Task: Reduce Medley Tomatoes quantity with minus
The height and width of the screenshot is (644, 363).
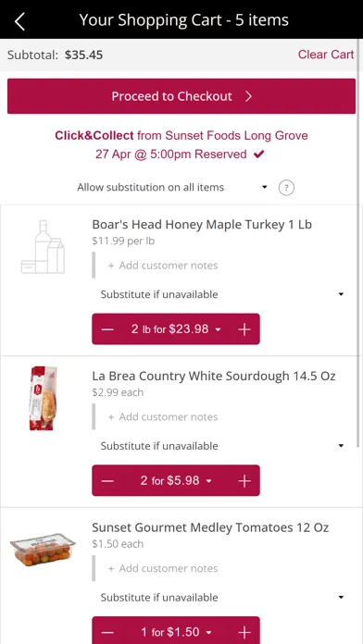Action: coord(107,632)
